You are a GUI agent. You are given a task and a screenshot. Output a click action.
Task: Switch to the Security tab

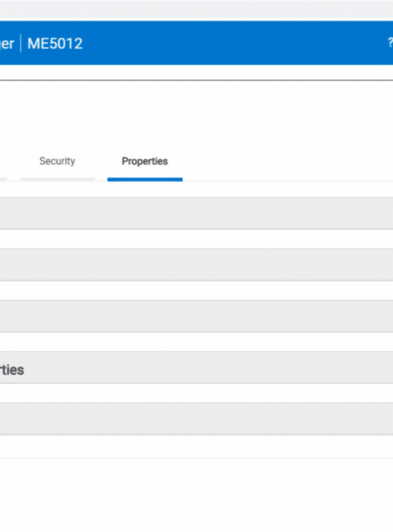pos(57,160)
